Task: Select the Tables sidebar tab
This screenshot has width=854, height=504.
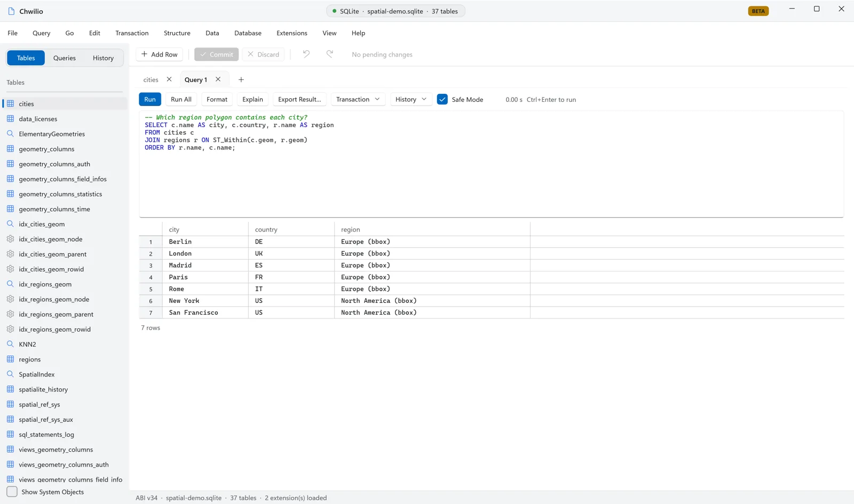Action: coord(26,58)
